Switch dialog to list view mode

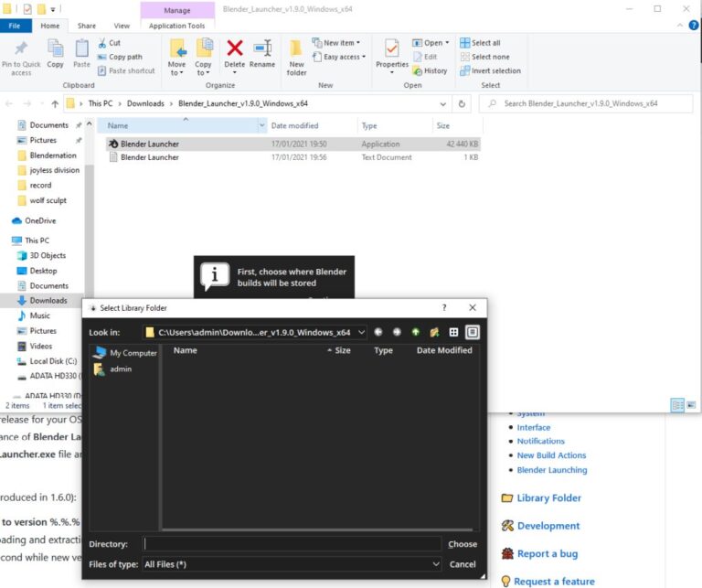[x=453, y=332]
